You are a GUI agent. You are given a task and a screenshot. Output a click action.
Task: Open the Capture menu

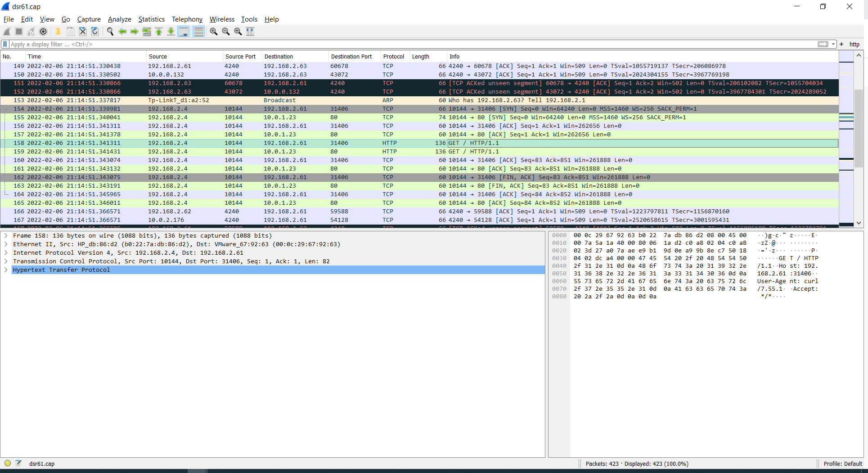click(x=89, y=19)
